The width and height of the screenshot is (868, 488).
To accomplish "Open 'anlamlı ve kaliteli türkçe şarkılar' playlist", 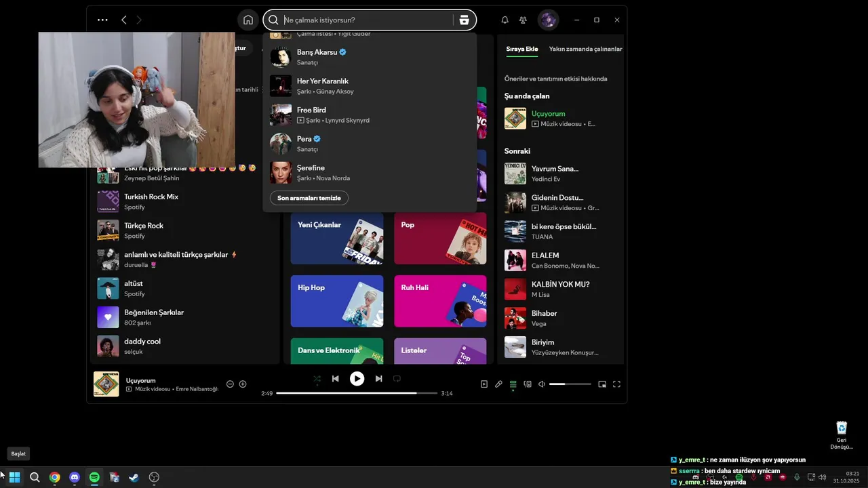I will point(185,260).
